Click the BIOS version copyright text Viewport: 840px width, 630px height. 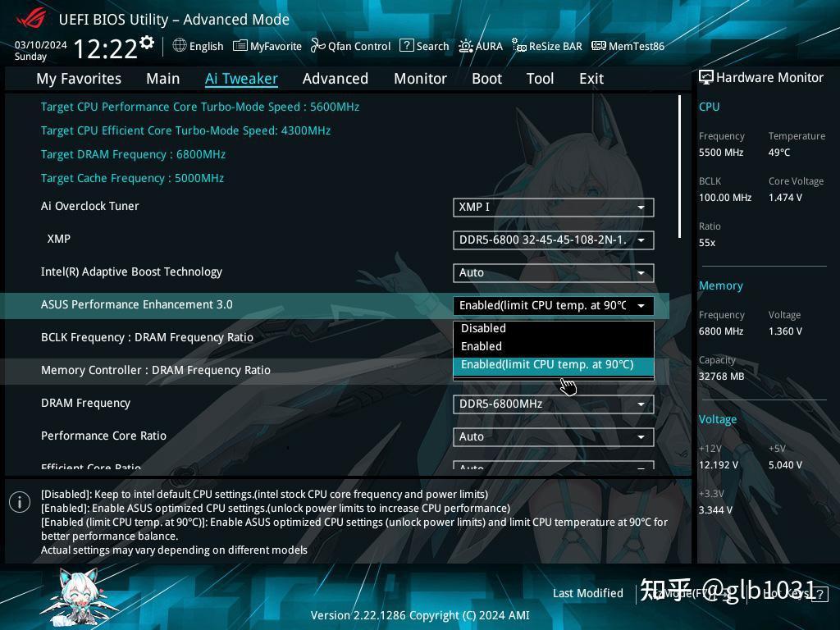pos(420,615)
